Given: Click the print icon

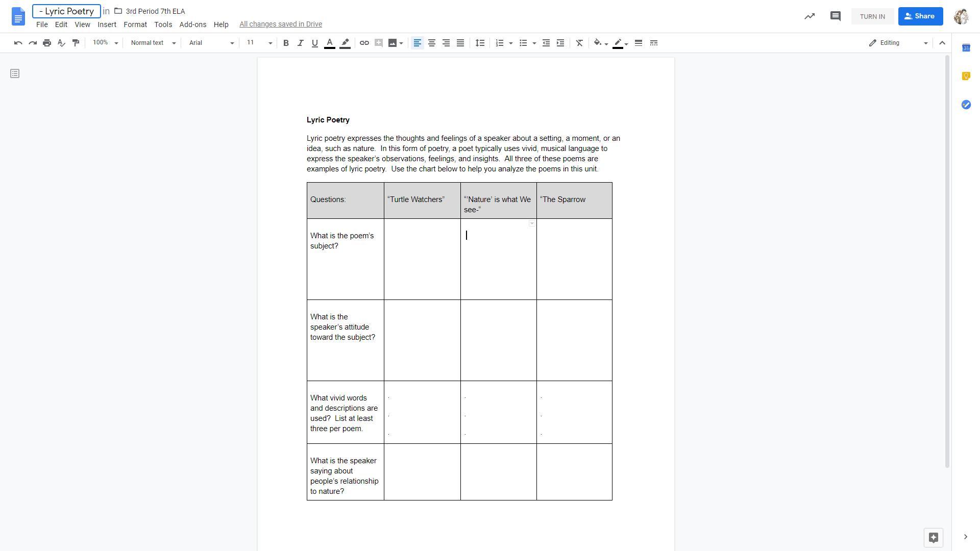Looking at the screenshot, I should [47, 43].
